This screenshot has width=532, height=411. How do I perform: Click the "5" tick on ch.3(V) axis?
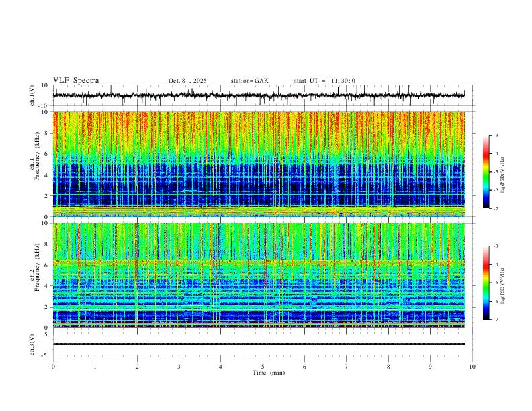pos(47,334)
